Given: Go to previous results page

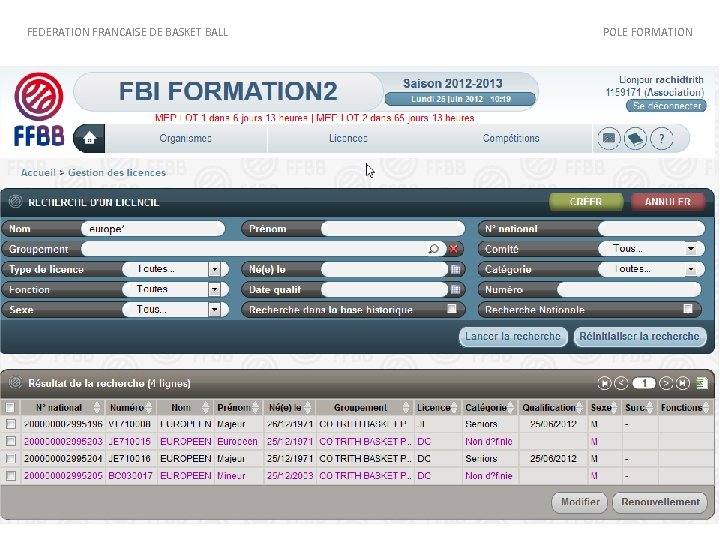Looking at the screenshot, I should (621, 383).
